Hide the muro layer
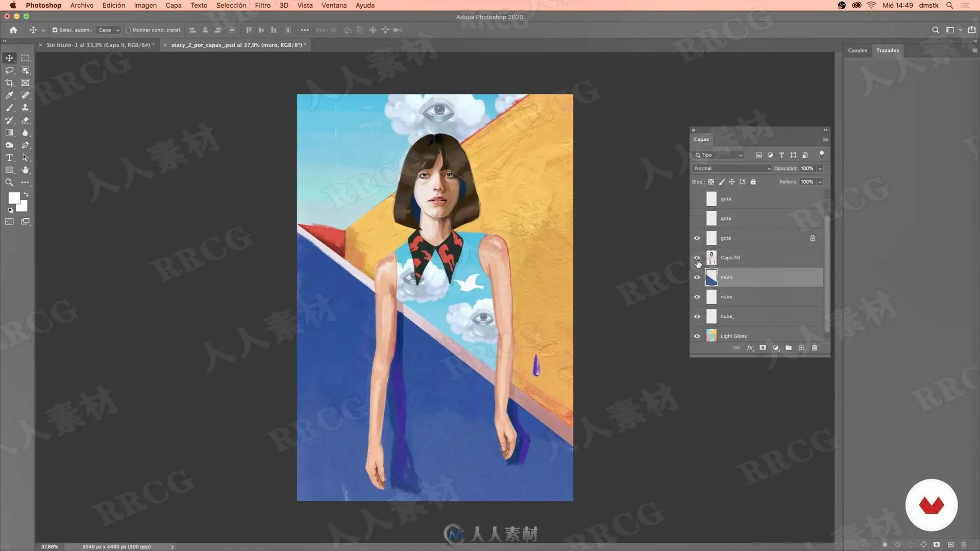Image resolution: width=980 pixels, height=551 pixels. tap(697, 278)
